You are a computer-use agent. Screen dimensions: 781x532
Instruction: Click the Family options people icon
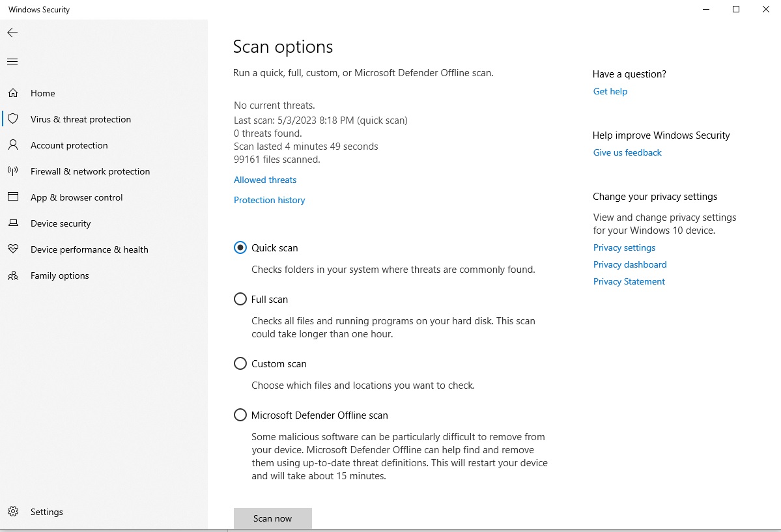click(x=13, y=275)
